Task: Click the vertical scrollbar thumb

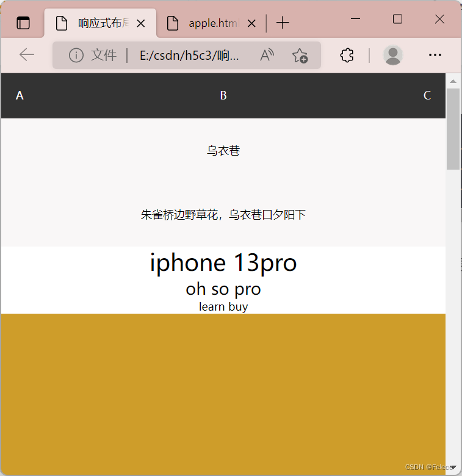Action: pos(453,129)
